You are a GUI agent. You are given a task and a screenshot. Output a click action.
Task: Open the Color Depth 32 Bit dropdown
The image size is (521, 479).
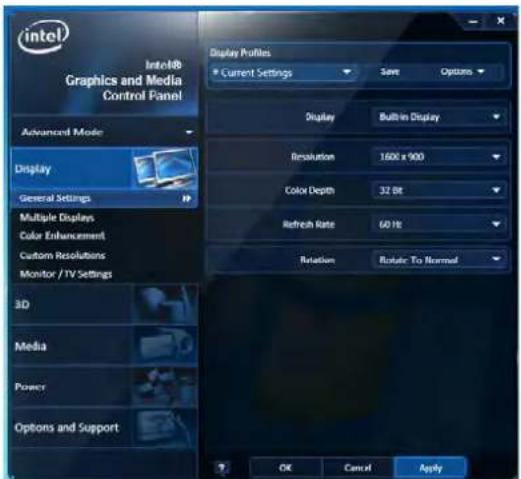coord(439,190)
